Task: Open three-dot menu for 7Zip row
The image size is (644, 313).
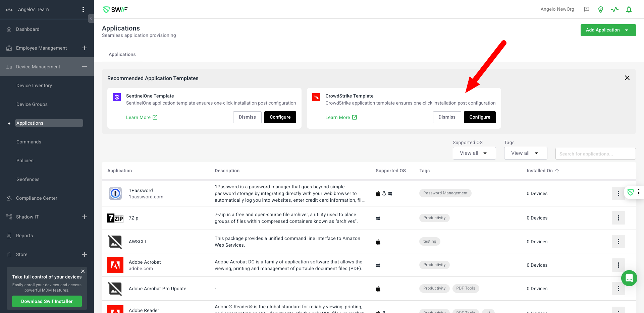Action: (618, 218)
